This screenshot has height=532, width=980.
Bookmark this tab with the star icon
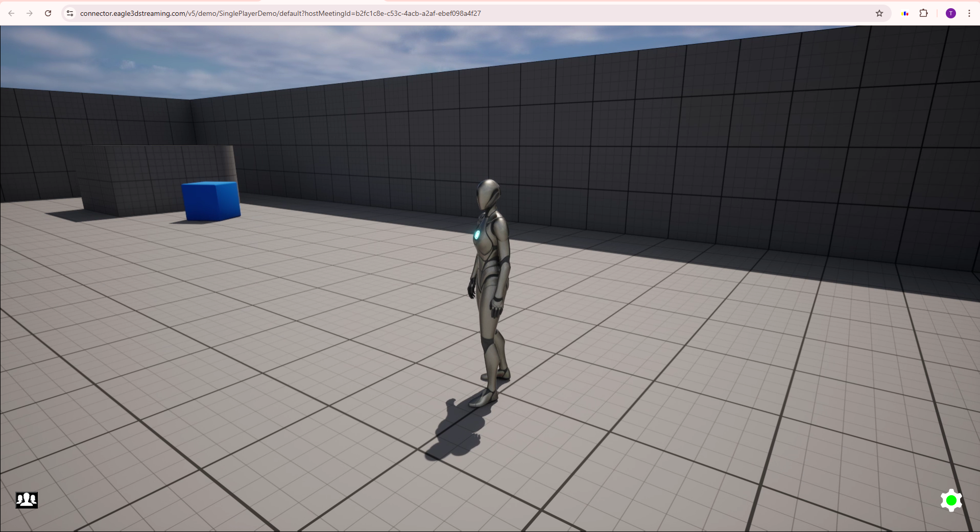[879, 13]
